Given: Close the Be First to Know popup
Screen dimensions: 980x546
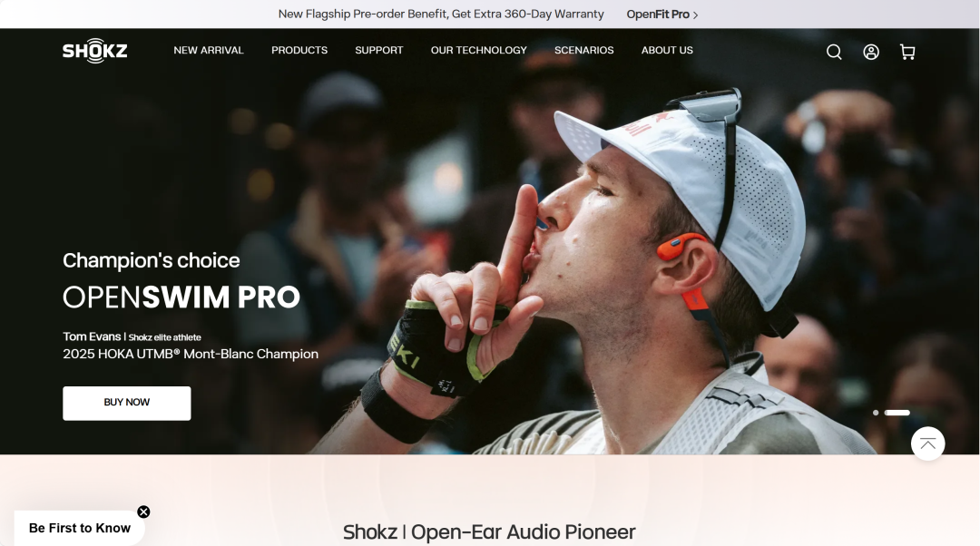Looking at the screenshot, I should (143, 512).
